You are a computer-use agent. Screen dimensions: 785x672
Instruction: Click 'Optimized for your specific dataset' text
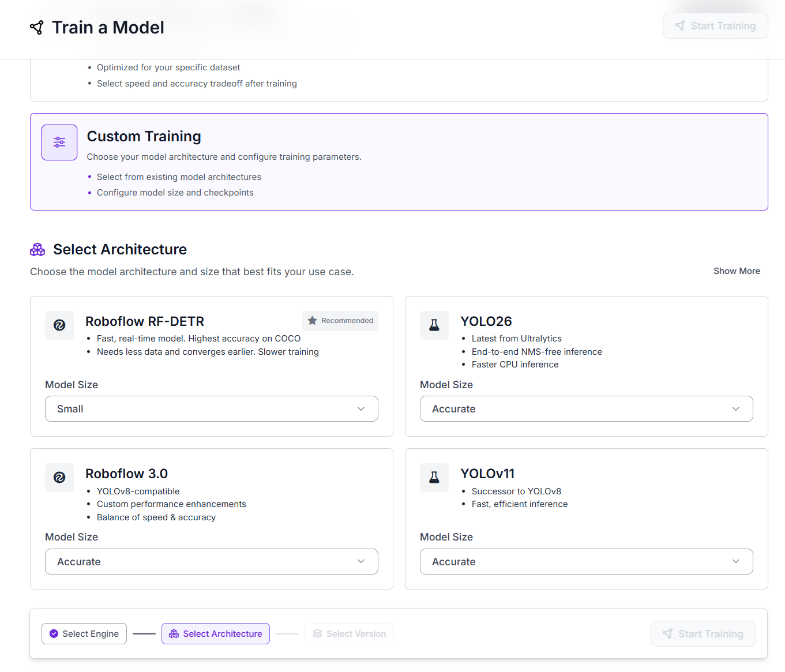[x=168, y=67]
